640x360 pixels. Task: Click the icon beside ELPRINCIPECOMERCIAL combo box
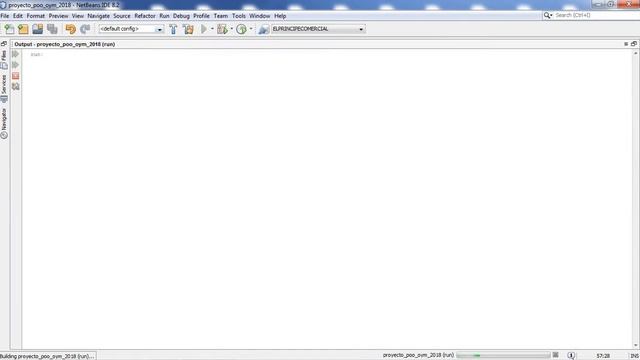(264, 29)
